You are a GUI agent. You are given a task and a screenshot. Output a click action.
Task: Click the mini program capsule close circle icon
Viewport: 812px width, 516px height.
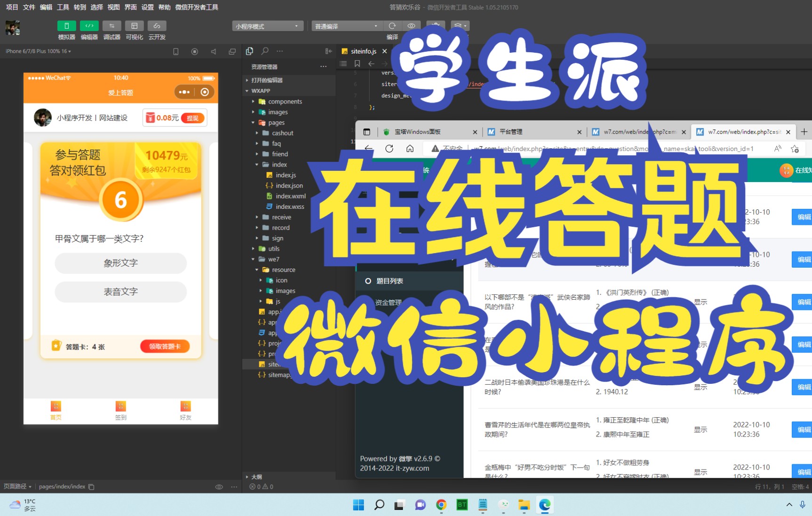pos(205,92)
